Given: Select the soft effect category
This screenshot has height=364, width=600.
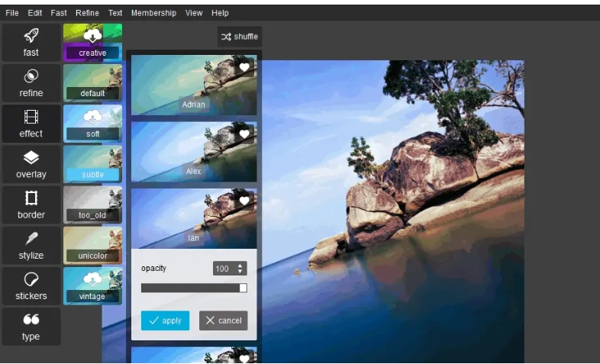Looking at the screenshot, I should click(x=92, y=124).
